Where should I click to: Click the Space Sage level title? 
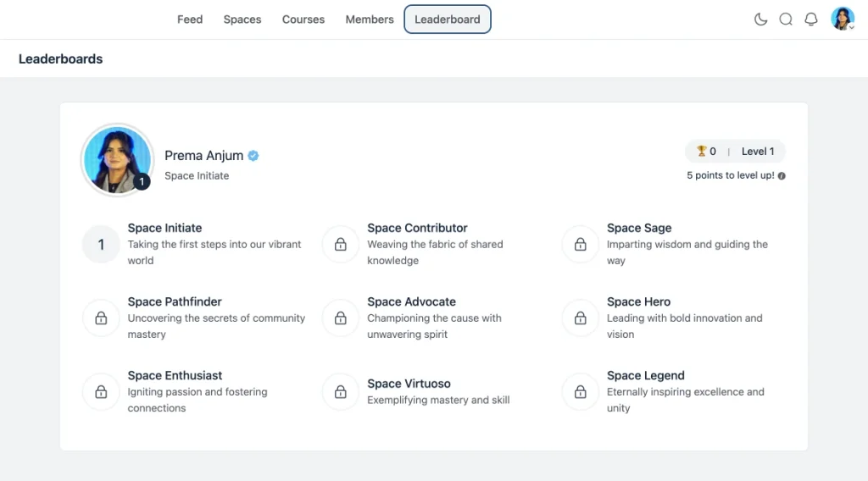tap(639, 228)
